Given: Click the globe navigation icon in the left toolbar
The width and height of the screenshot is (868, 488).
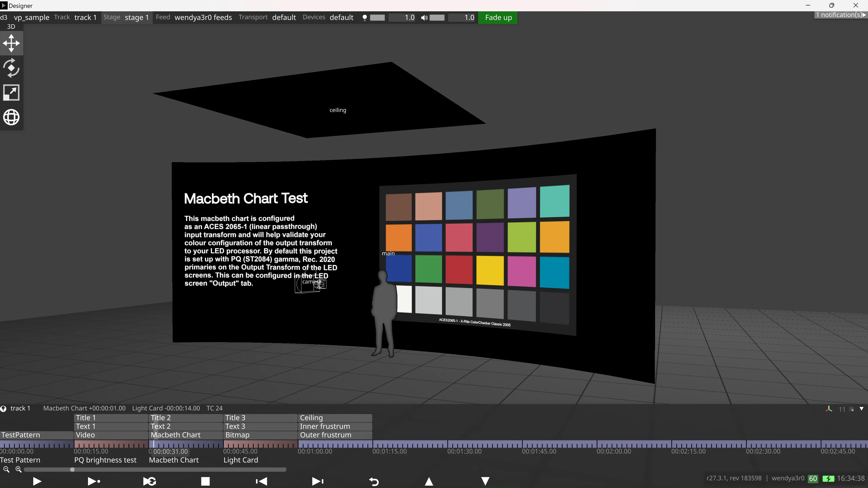Looking at the screenshot, I should point(11,117).
